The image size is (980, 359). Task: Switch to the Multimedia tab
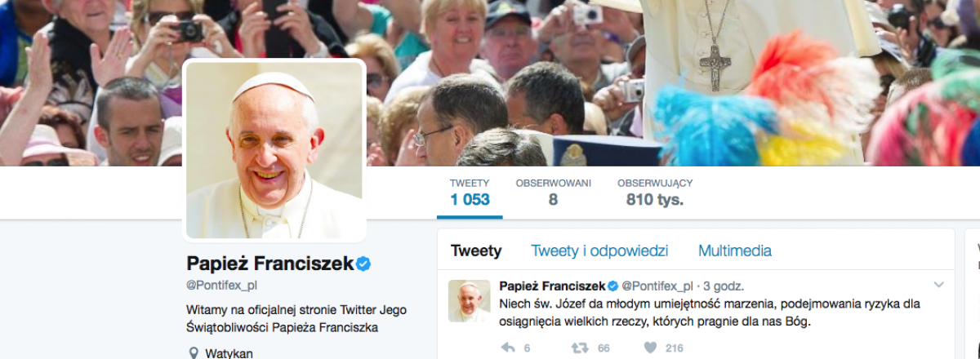735,250
